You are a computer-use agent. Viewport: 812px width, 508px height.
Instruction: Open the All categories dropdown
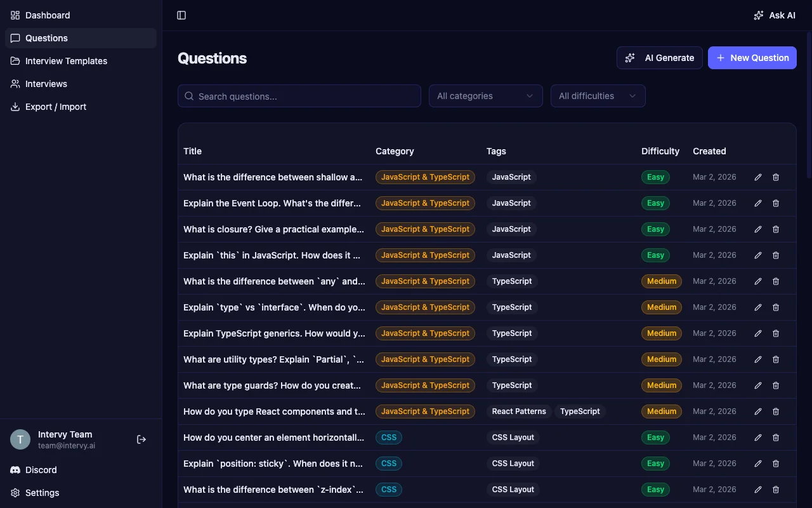tap(485, 96)
